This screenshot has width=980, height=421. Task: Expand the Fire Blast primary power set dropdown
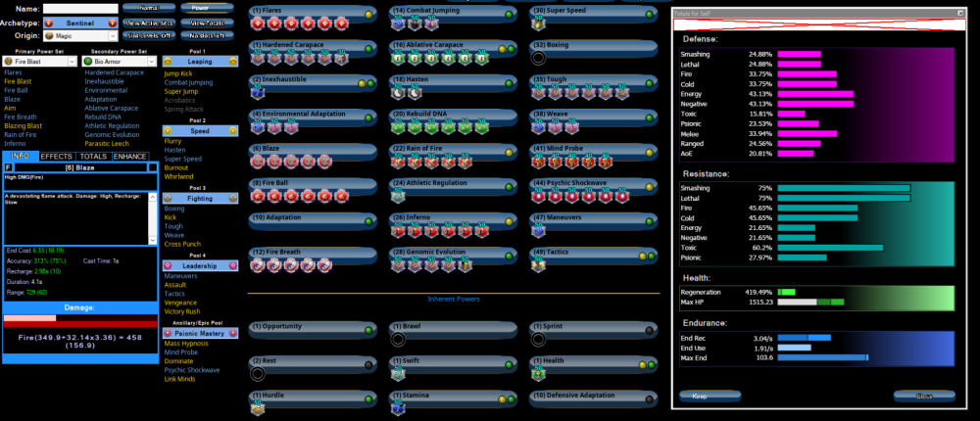coord(39,62)
